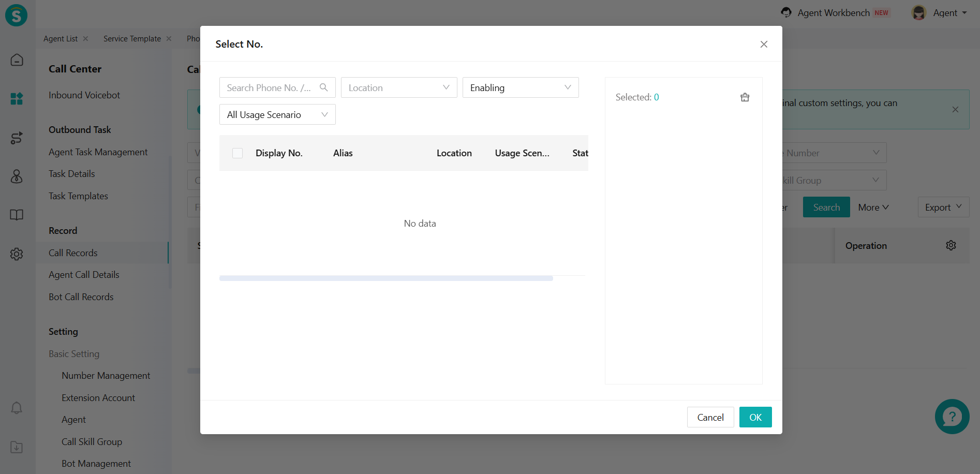Viewport: 980px width, 474px height.
Task: Open Agent Workbench link
Action: pos(834,13)
